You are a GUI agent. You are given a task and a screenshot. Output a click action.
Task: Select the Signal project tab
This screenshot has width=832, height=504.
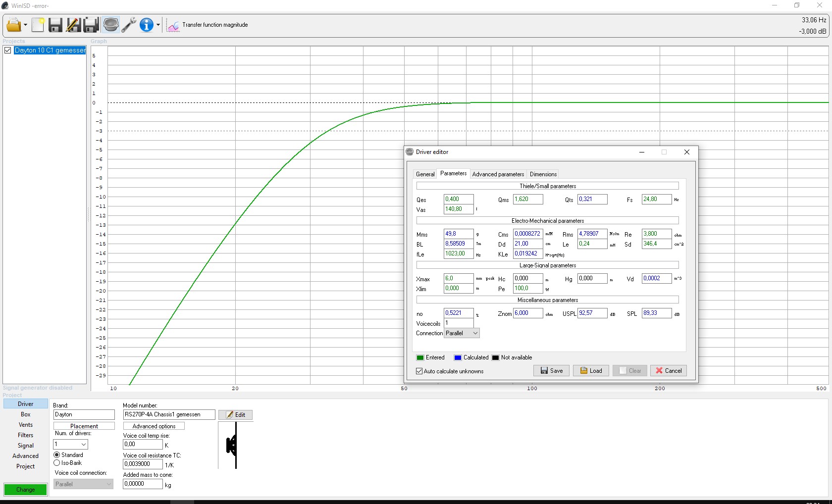point(26,446)
